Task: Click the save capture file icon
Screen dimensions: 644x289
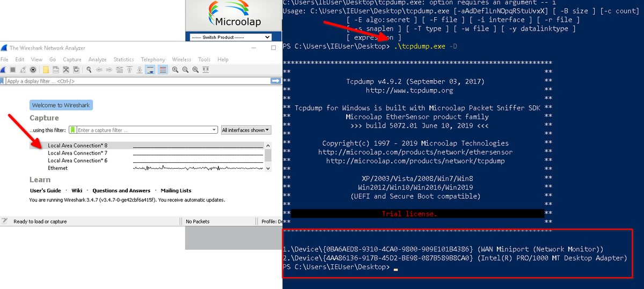Action: click(56, 70)
